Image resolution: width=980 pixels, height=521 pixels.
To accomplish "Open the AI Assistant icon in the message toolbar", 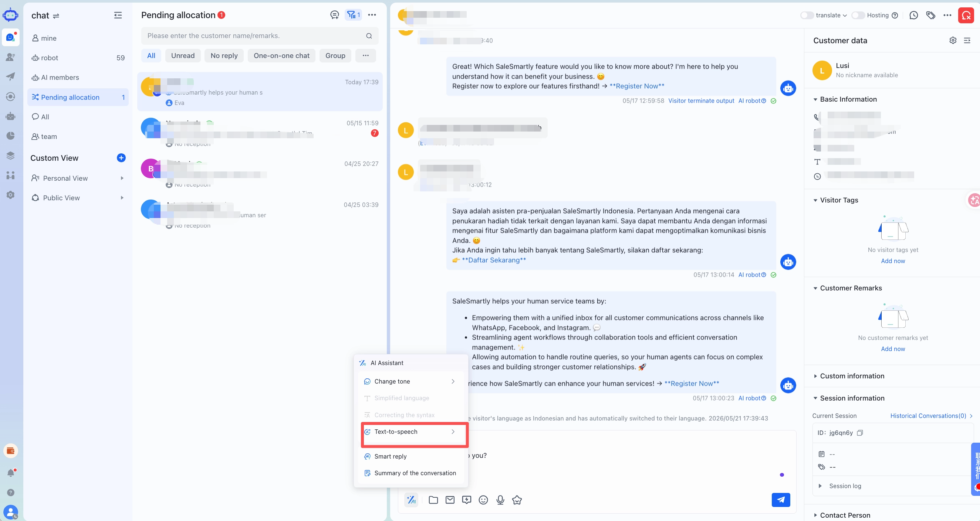I will coord(411,500).
